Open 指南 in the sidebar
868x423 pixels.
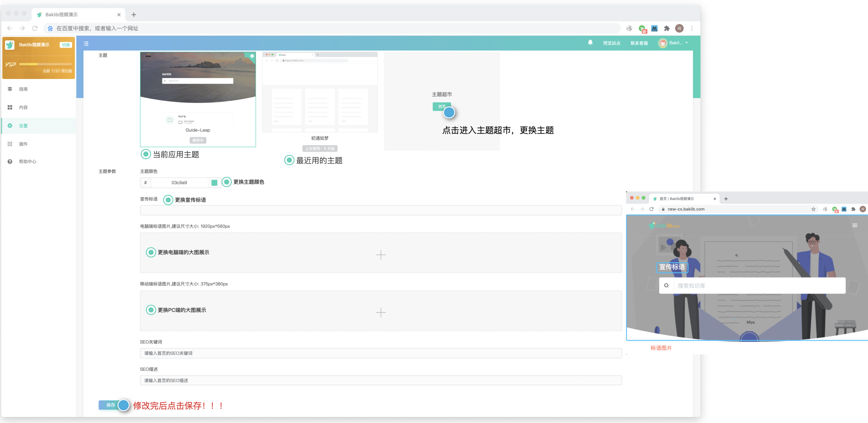(x=39, y=89)
